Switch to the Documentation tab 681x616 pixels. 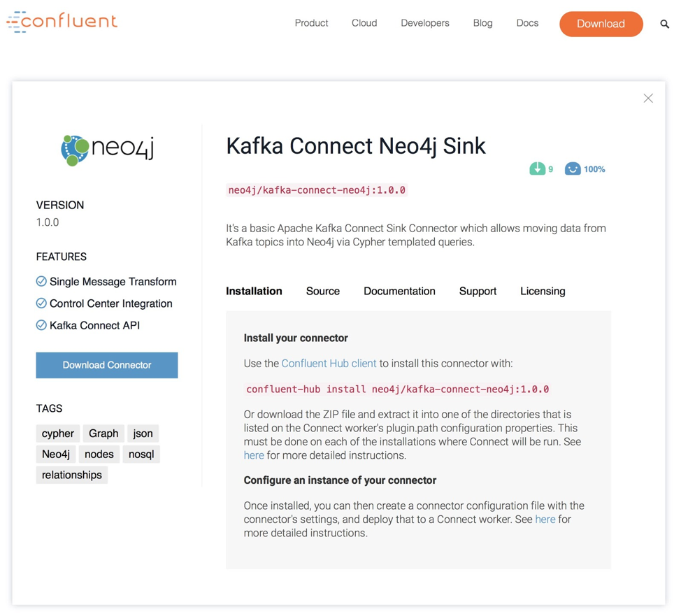point(399,291)
